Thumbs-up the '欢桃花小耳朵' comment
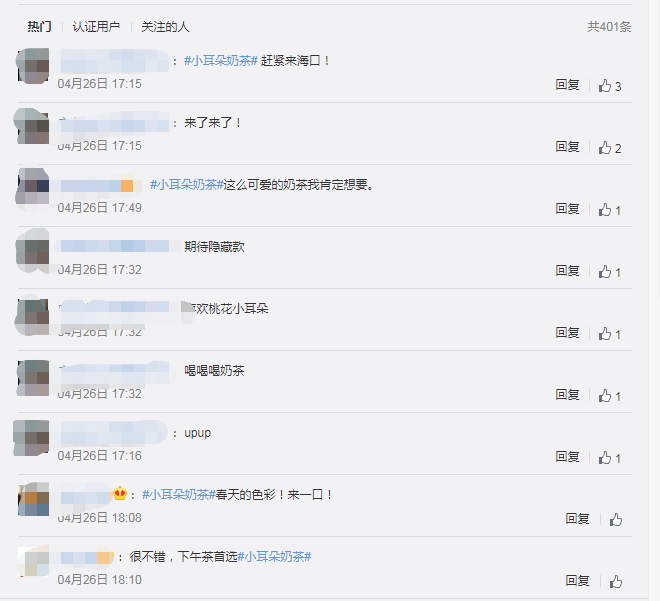The width and height of the screenshot is (660, 601). point(609,334)
